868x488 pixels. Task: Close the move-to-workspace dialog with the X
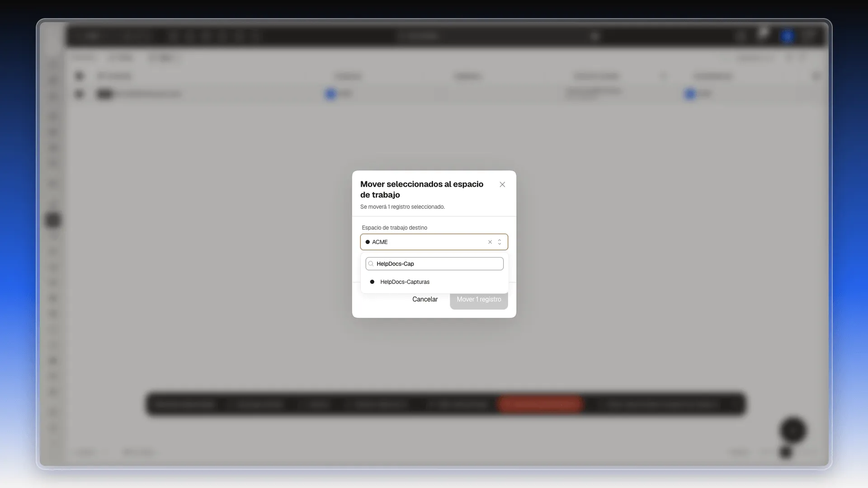502,184
